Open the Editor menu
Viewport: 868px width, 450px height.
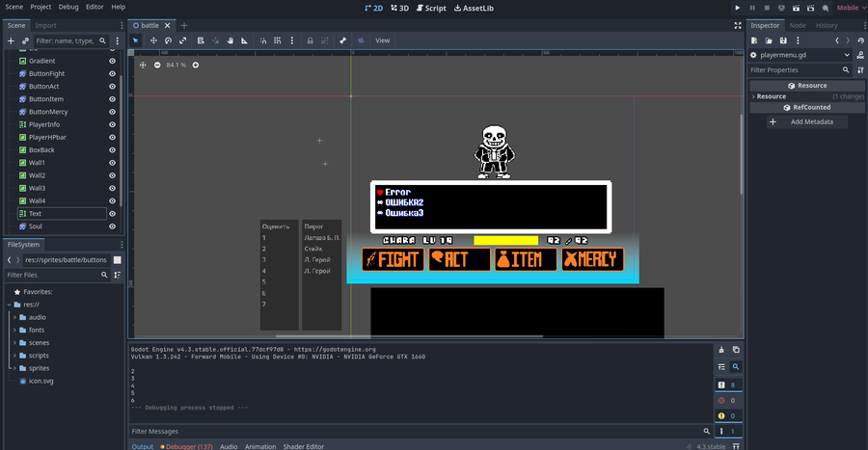[x=95, y=7]
